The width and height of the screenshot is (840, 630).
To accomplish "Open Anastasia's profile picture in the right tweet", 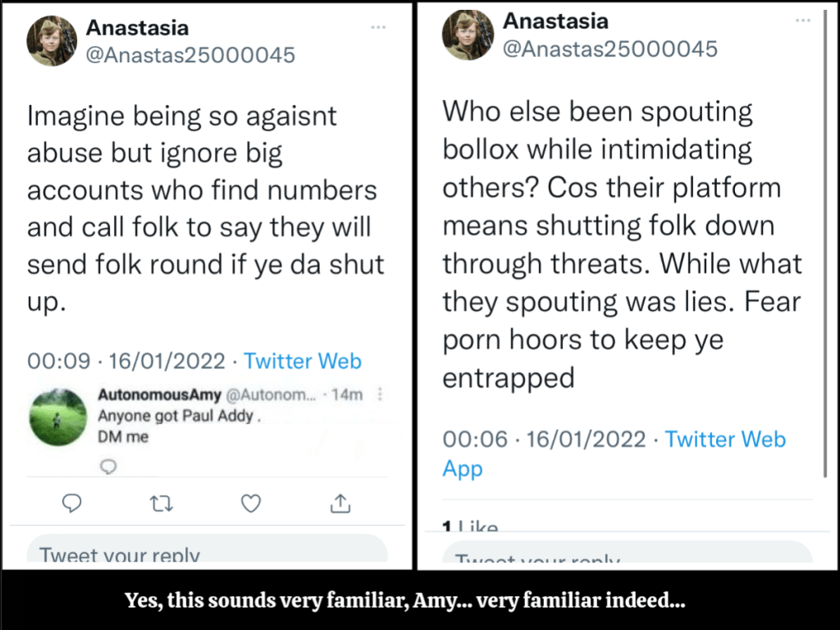I will point(468,34).
